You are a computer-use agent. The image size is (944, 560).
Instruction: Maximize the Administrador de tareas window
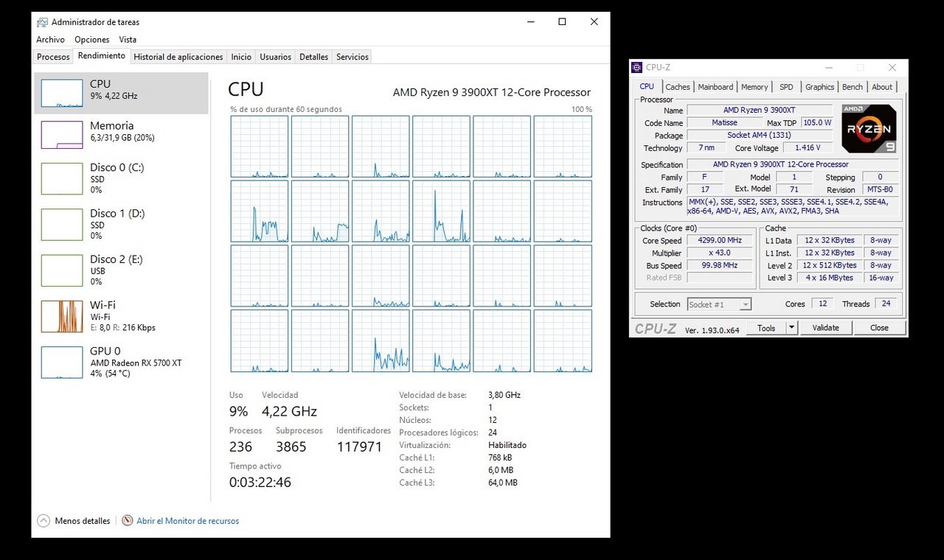(x=562, y=22)
